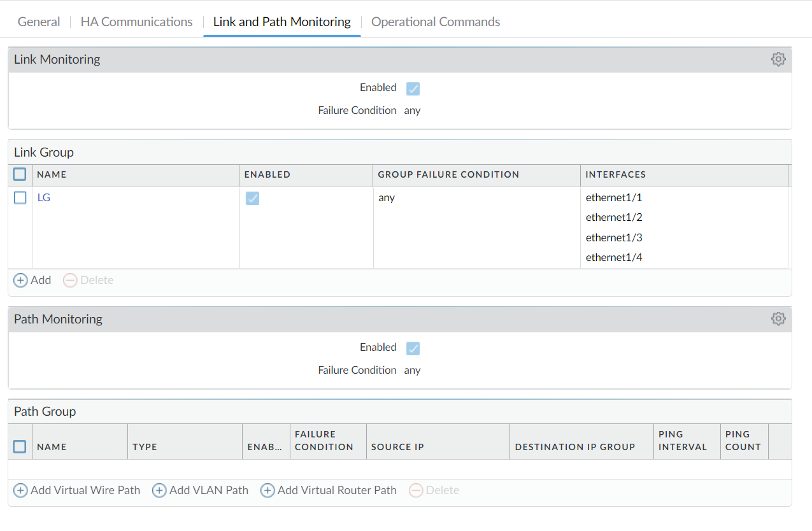Screen dimensions: 812x531
Task: Open the Operational Commands tab
Action: (x=435, y=22)
